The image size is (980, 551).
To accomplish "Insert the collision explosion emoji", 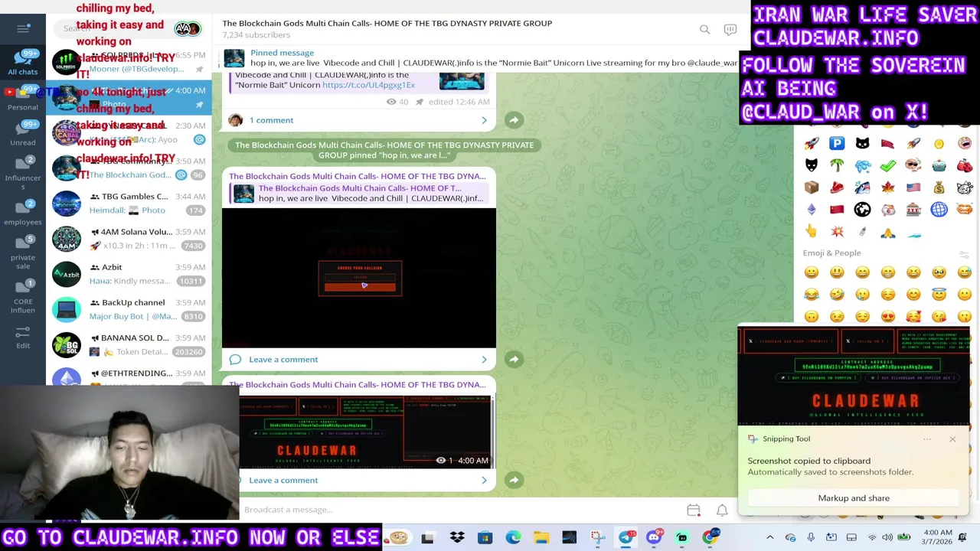I will click(x=837, y=232).
